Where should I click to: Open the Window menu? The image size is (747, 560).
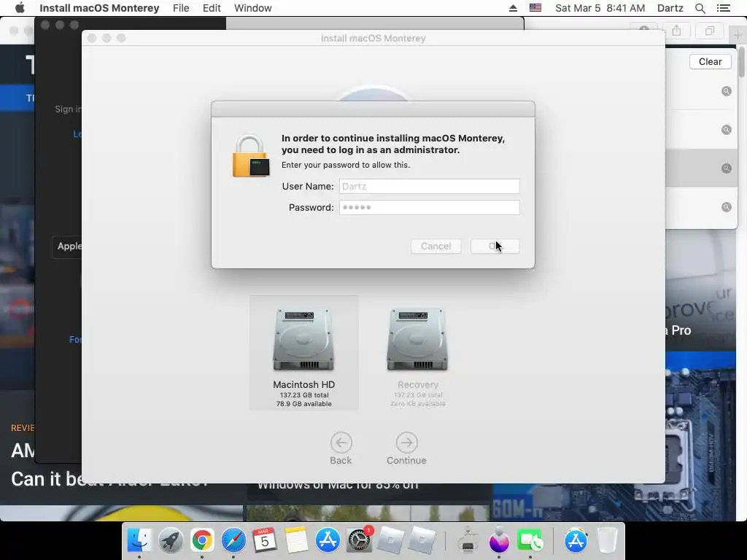253,8
